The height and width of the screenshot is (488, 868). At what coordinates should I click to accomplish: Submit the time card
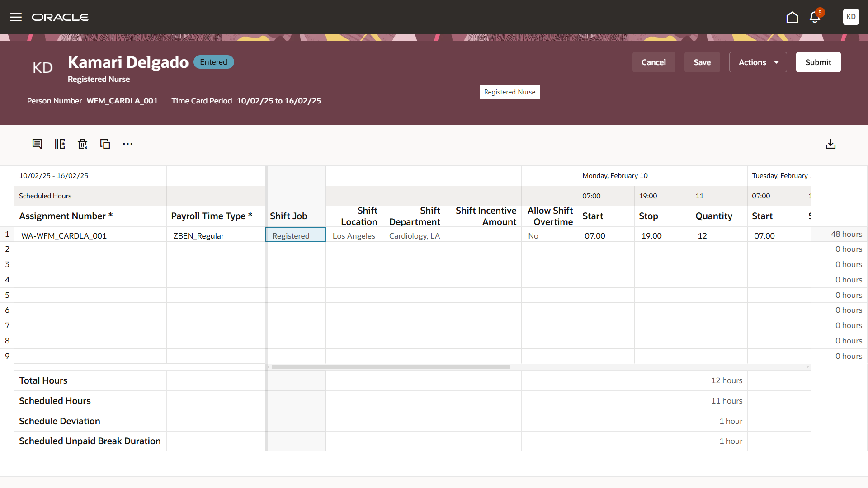click(x=818, y=62)
